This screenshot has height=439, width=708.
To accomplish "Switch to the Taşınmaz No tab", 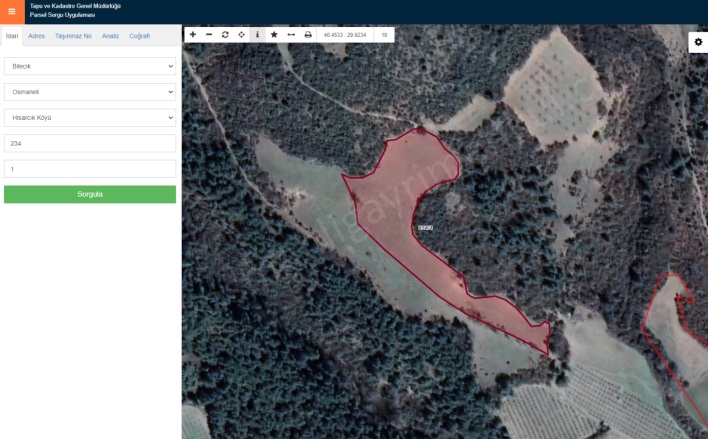I will click(x=73, y=36).
